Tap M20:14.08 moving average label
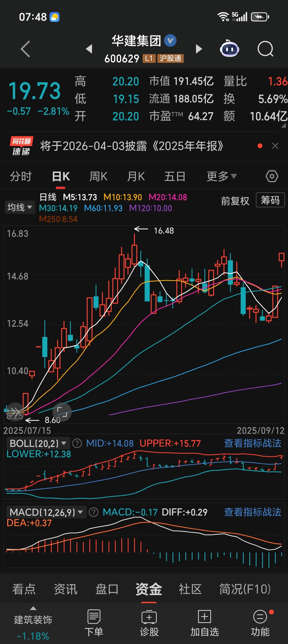 [x=168, y=197]
